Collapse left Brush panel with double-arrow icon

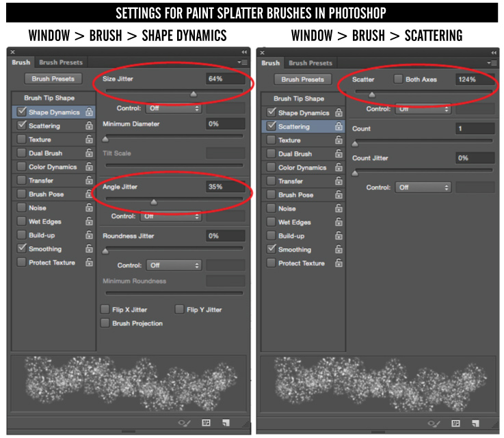pyautogui.click(x=244, y=52)
